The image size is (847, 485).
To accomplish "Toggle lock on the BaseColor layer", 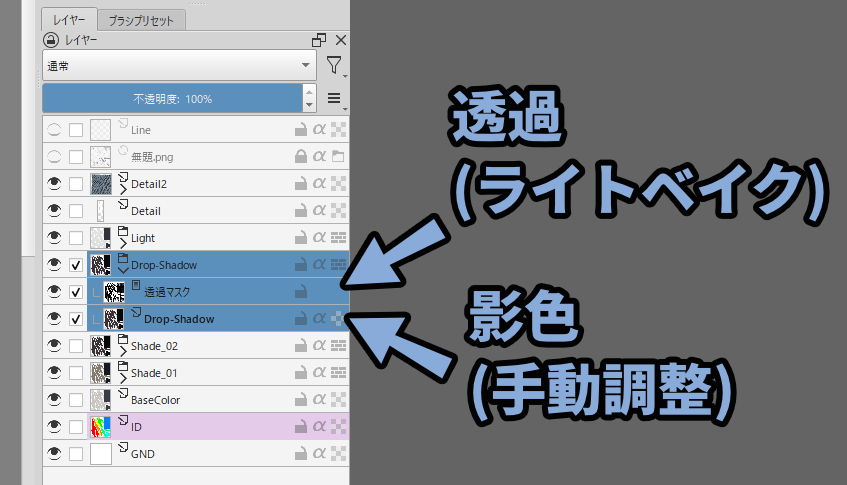I will pos(301,400).
